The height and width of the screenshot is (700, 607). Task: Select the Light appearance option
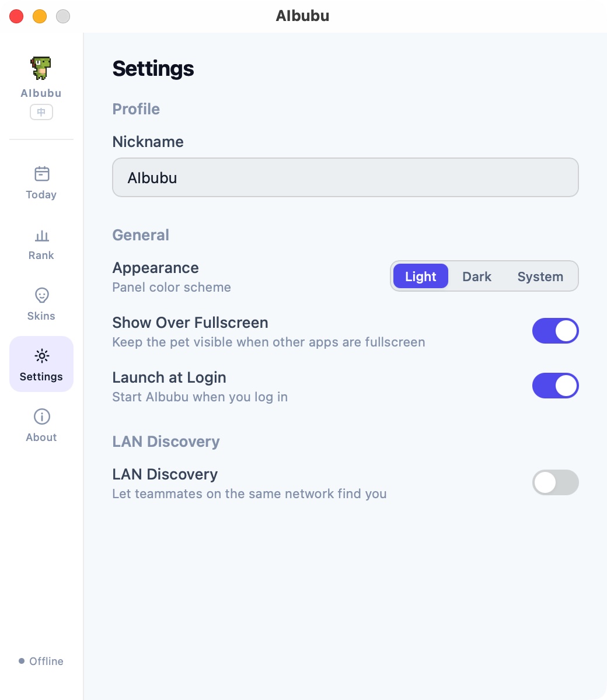(x=420, y=276)
